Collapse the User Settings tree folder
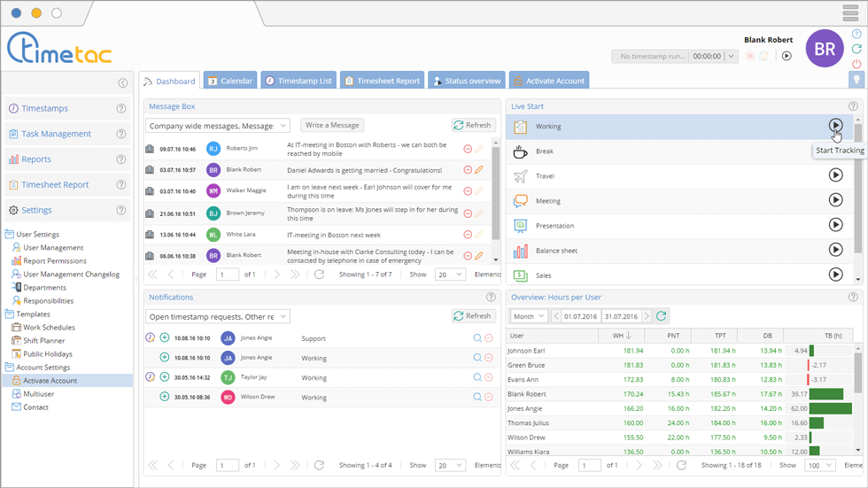Image resolution: width=868 pixels, height=488 pixels. click(x=10, y=235)
